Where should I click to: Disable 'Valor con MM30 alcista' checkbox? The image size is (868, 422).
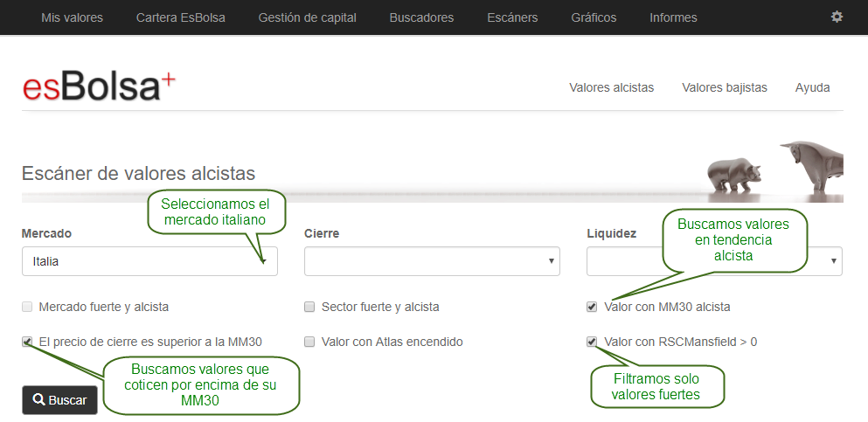(x=592, y=307)
